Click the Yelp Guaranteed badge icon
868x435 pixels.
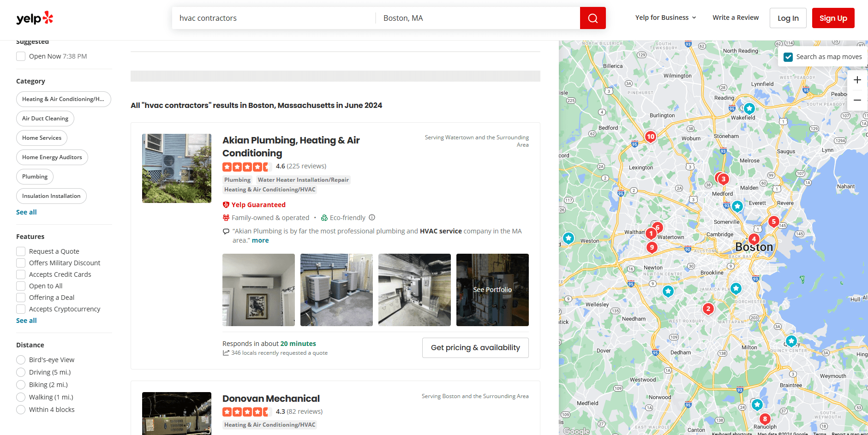[226, 204]
